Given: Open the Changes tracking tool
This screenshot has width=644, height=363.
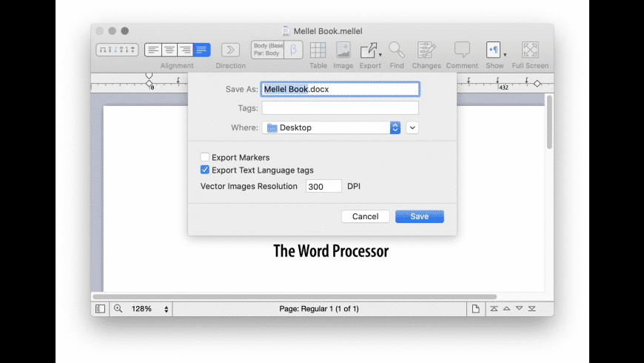Looking at the screenshot, I should pos(426,50).
